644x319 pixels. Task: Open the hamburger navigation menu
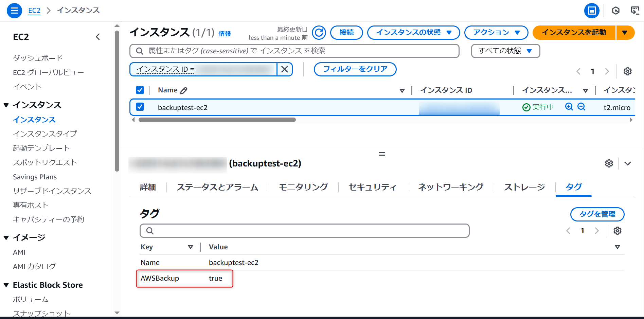[x=14, y=11]
